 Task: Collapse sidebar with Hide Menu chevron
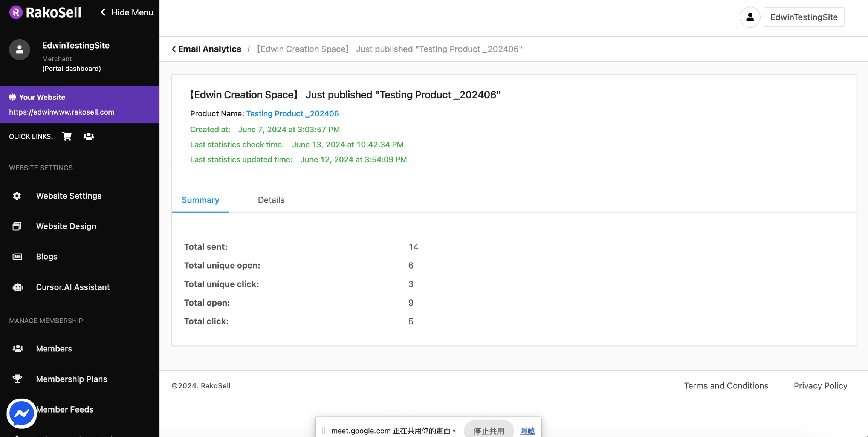coord(103,12)
